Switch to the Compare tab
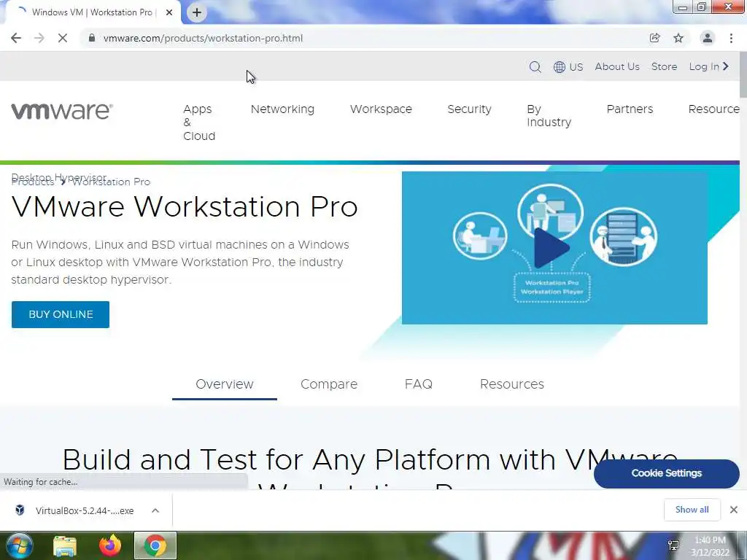This screenshot has height=560, width=747. (x=329, y=384)
